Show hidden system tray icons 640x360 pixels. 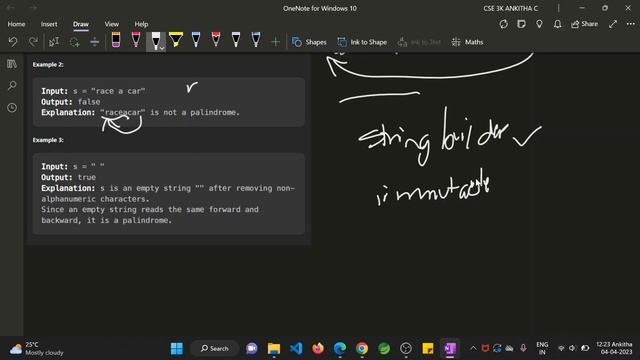[x=473, y=348]
